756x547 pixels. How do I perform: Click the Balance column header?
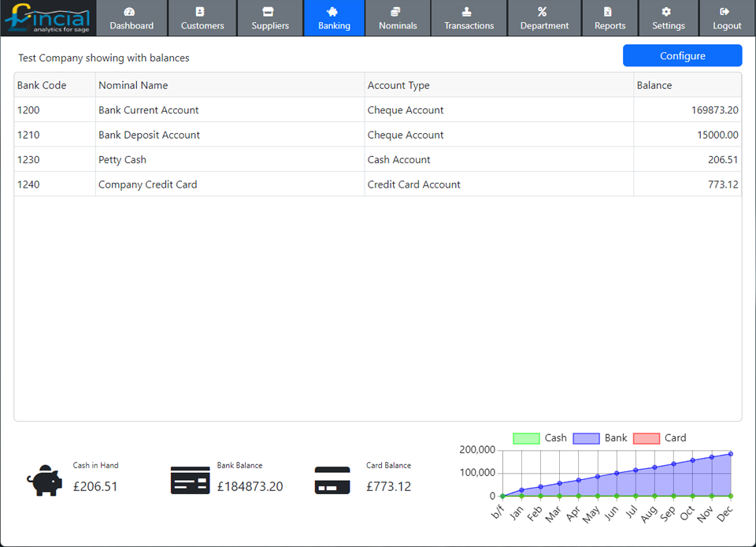coord(687,85)
